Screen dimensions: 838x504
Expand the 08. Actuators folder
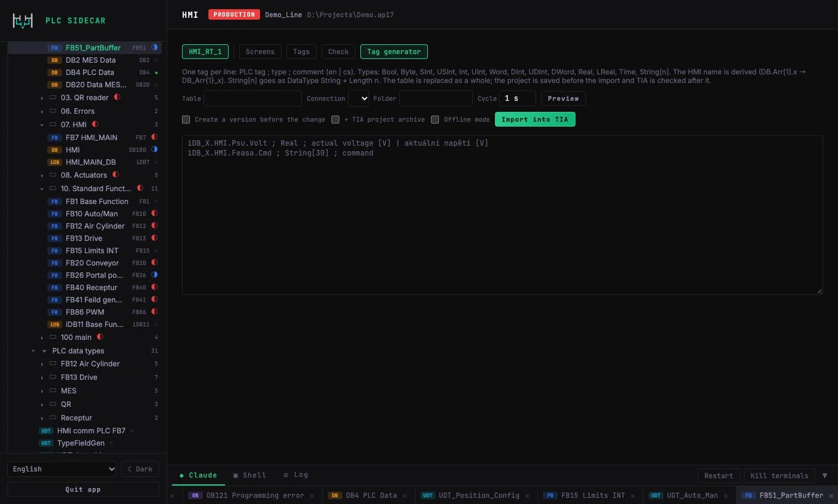[42, 175]
